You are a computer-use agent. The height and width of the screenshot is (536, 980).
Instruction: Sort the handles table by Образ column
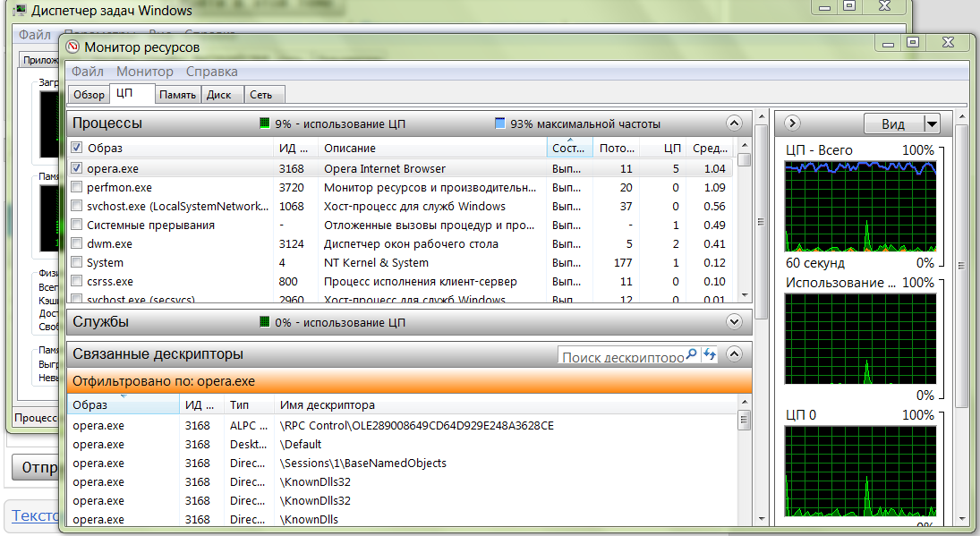[124, 404]
